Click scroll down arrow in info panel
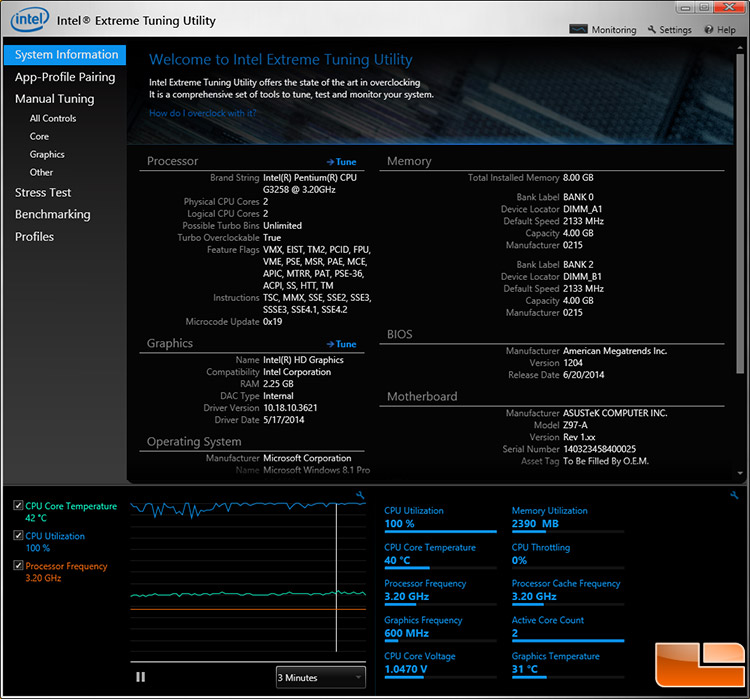750x699 pixels. [x=740, y=473]
